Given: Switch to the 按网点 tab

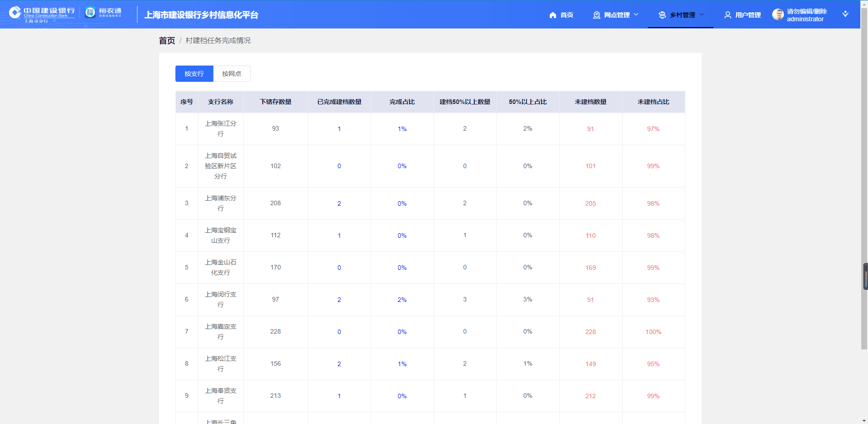Looking at the screenshot, I should tap(231, 74).
